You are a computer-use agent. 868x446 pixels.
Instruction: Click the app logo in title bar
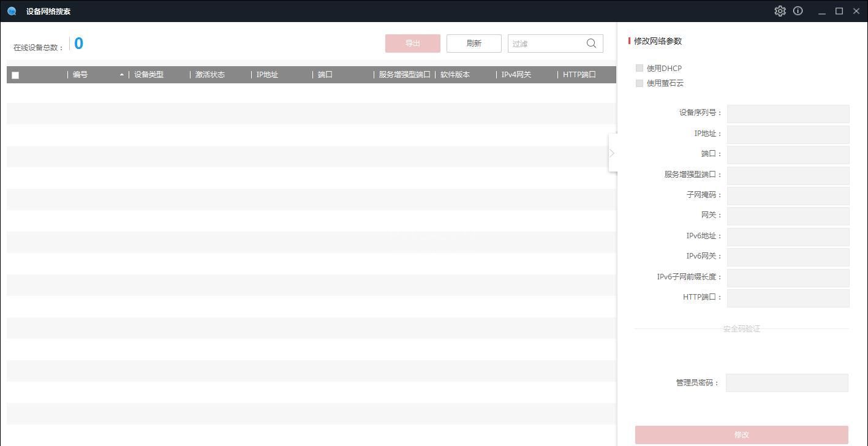click(x=12, y=11)
